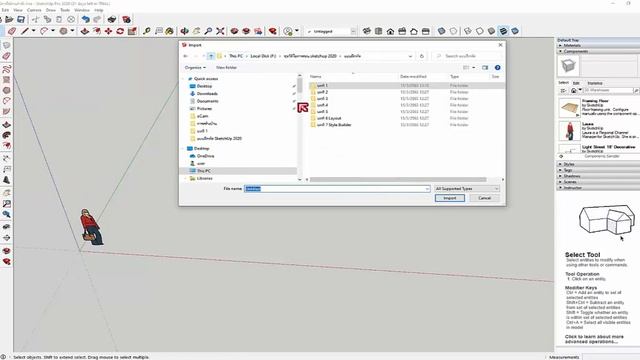Switch to the Edit tab in Components
The width and height of the screenshot is (640, 360).
tap(576, 83)
